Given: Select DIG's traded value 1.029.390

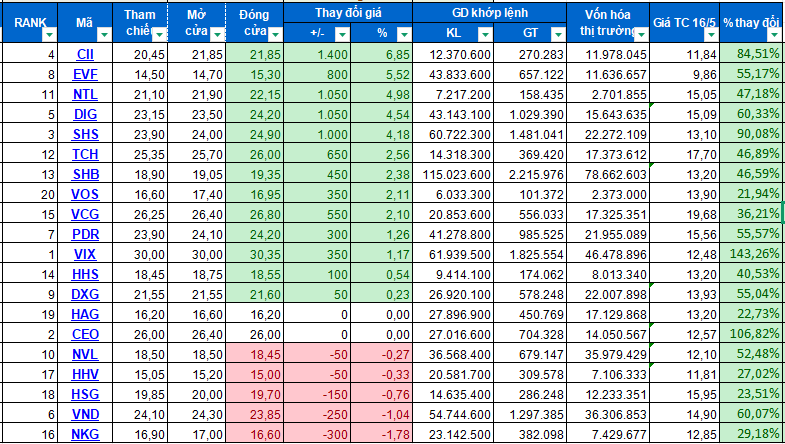Looking at the screenshot, I should pos(530,114).
